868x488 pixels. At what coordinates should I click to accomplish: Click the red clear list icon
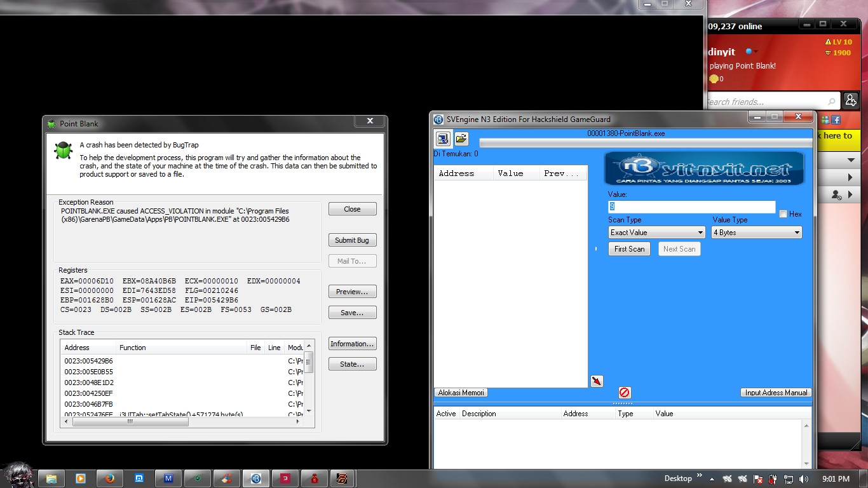[625, 393]
